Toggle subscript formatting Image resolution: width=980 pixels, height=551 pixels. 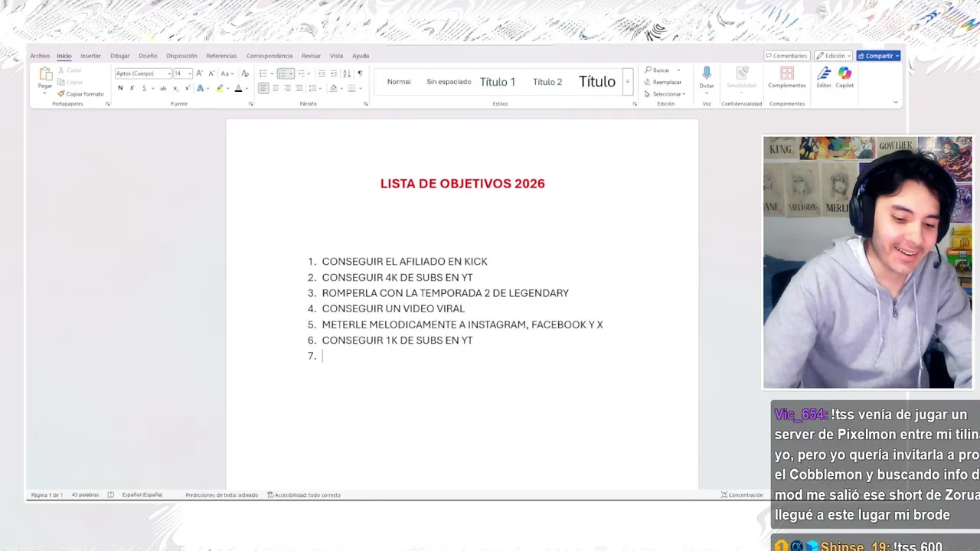(x=175, y=88)
